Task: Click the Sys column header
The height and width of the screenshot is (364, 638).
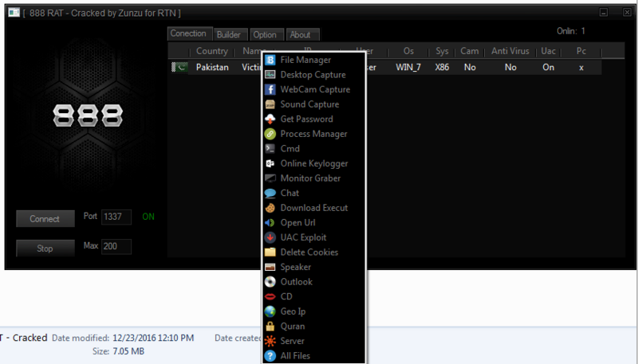Action: click(x=442, y=51)
